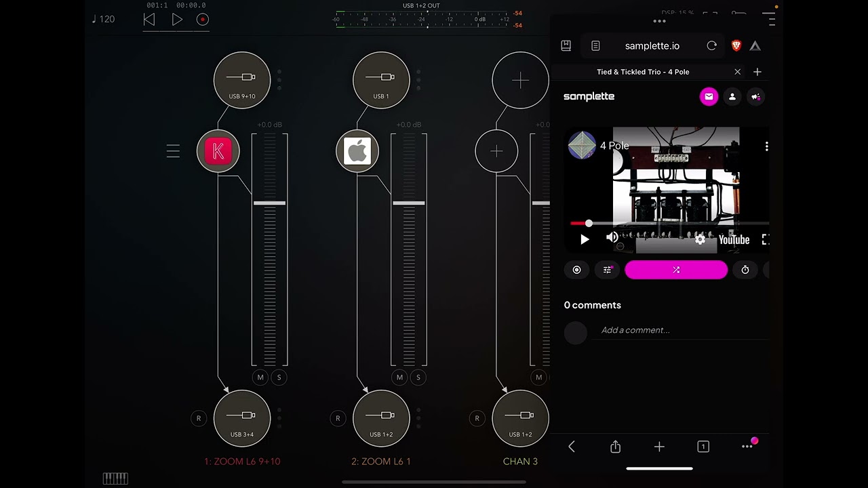
Task: Open channel 1 input options dots
Action: (279, 79)
